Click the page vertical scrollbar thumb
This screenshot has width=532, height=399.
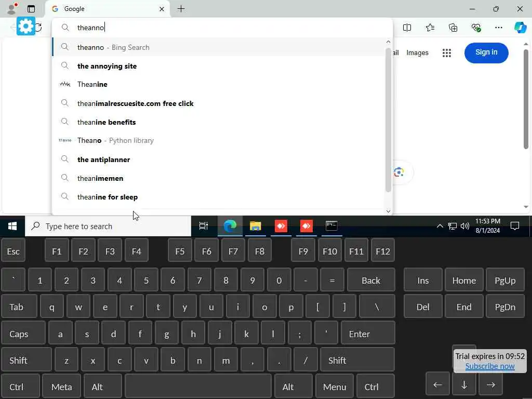(526, 99)
